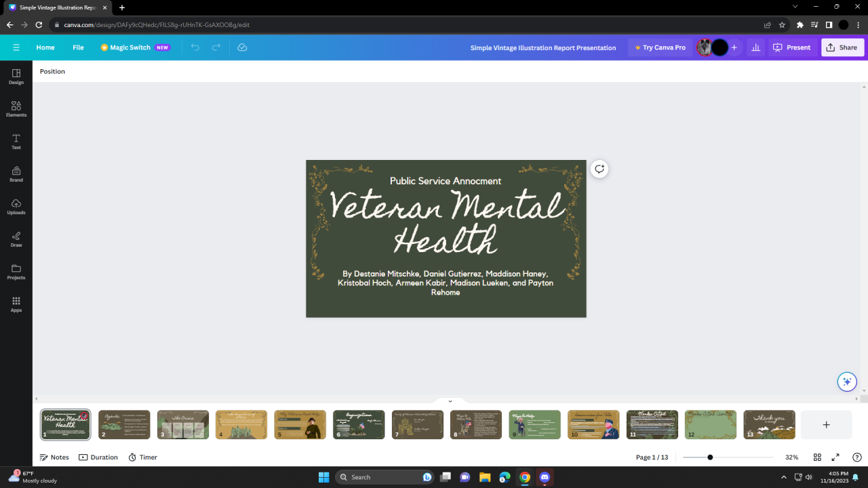The width and height of the screenshot is (868, 488).
Task: Click the authors byline text on slide
Action: click(446, 283)
